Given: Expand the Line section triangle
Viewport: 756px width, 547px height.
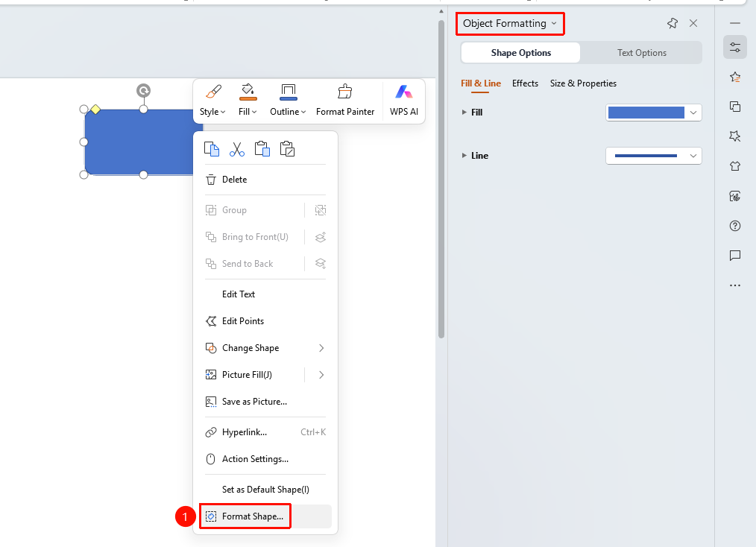Looking at the screenshot, I should click(x=464, y=156).
